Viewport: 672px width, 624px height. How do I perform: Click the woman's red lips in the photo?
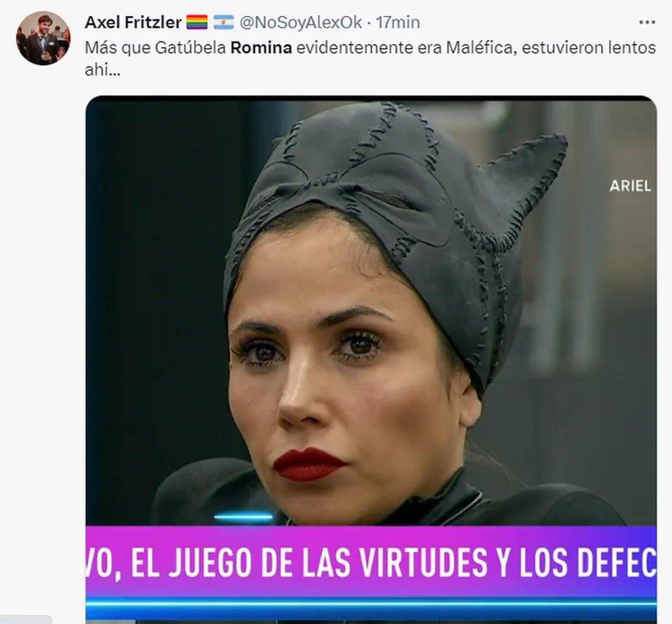309,465
